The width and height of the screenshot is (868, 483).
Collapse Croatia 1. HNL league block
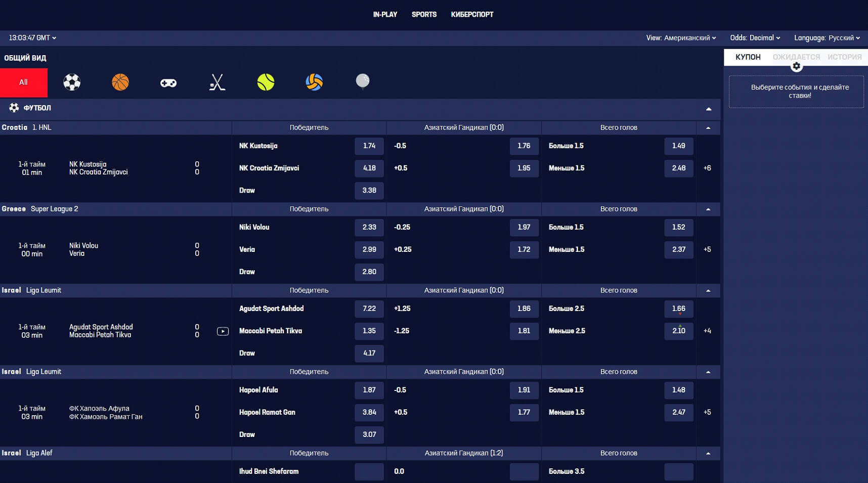tap(708, 128)
